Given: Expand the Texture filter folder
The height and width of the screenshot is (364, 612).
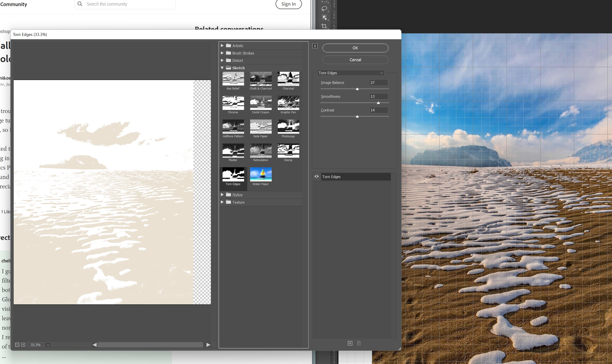Looking at the screenshot, I should pyautogui.click(x=222, y=202).
